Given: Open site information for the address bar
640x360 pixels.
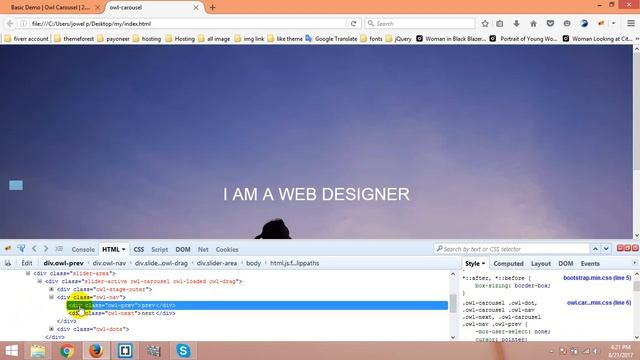Looking at the screenshot, I should (23, 24).
